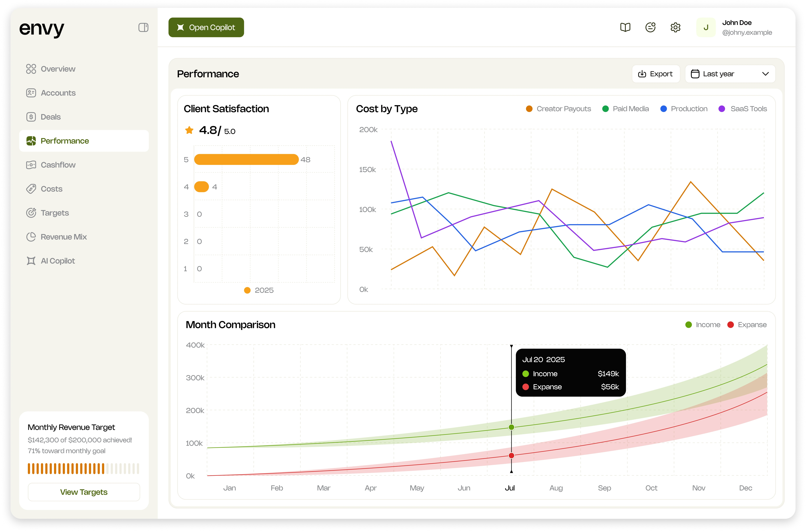This screenshot has height=532, width=806.
Task: Click the Dec month axis label
Action: coord(745,488)
